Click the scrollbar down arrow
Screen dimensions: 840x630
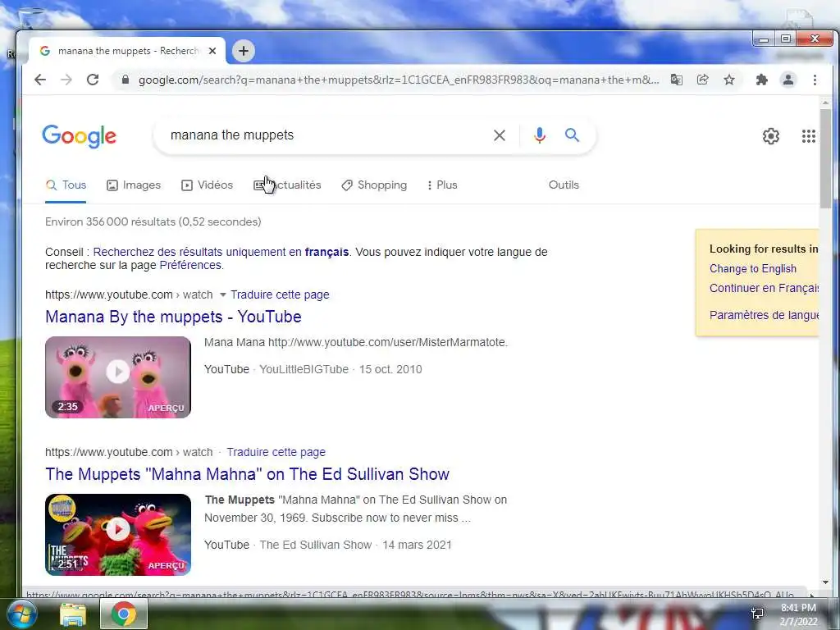click(x=825, y=582)
